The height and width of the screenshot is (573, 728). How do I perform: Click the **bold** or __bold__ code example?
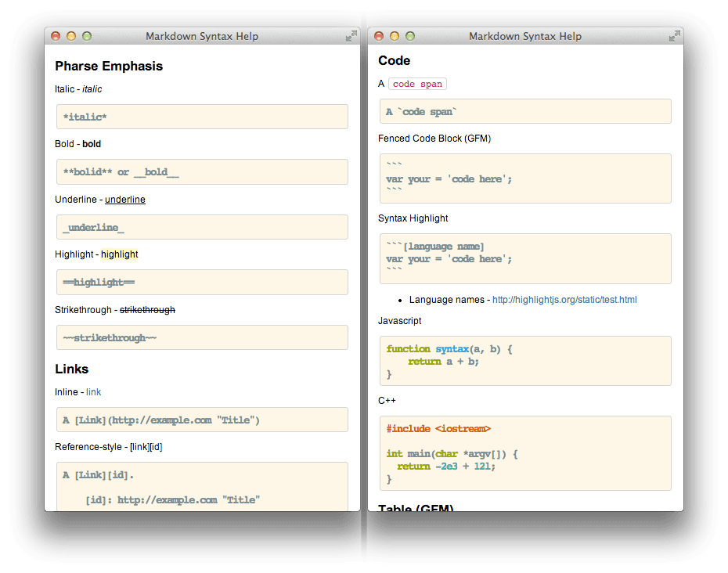(202, 172)
